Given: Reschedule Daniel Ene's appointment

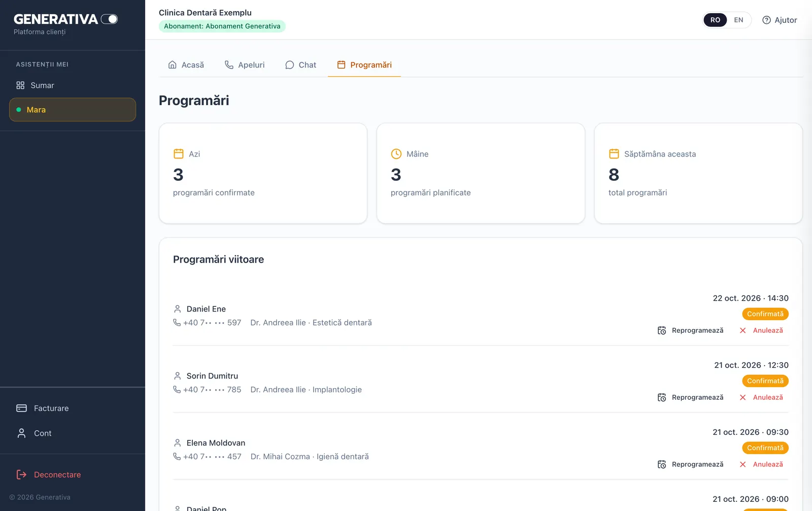Looking at the screenshot, I should pyautogui.click(x=691, y=331).
